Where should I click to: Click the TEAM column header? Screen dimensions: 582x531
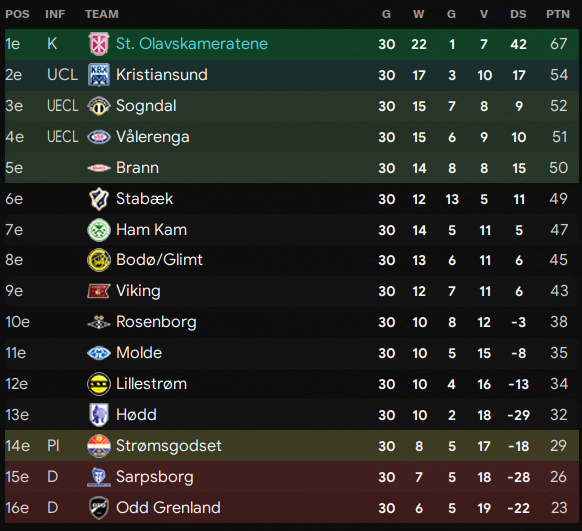102,14
